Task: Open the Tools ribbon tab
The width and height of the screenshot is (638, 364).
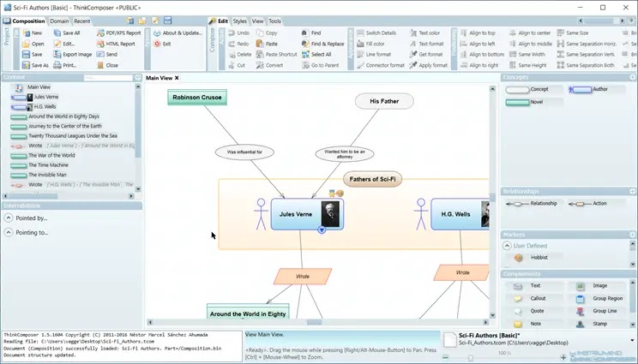Action: tap(274, 21)
